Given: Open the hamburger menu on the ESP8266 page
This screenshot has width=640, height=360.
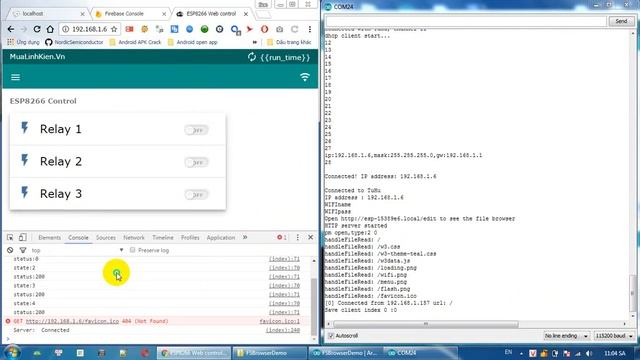Looking at the screenshot, I should (x=16, y=77).
